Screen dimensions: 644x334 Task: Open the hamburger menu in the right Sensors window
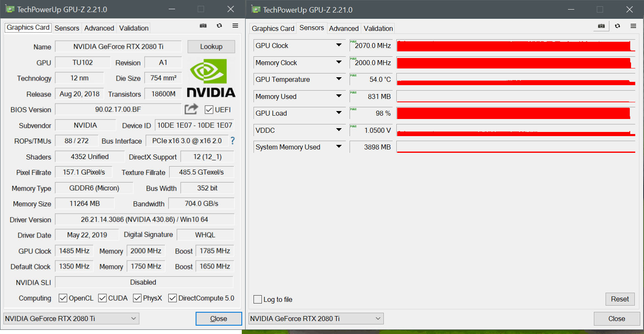click(x=633, y=26)
